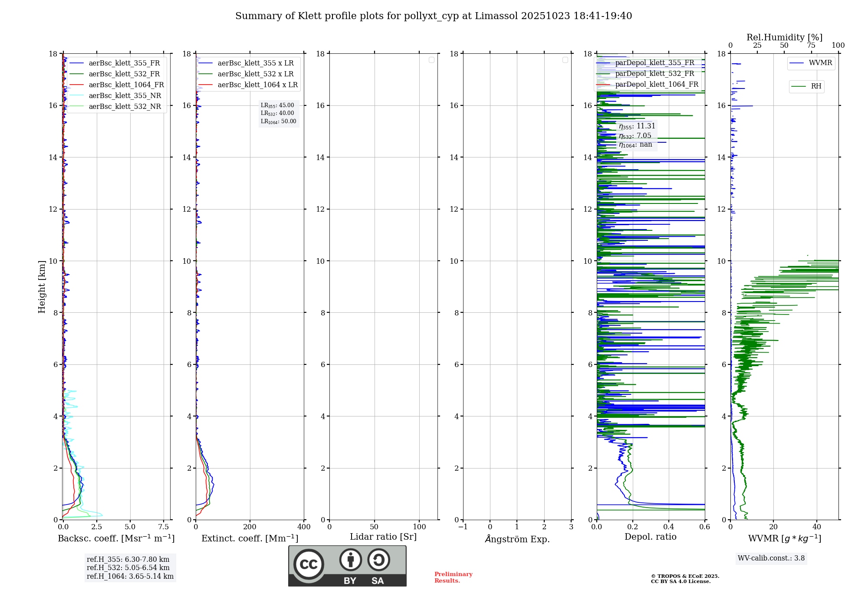Click the aerBsc_klett_532_NR legend entry
The image size is (868, 590).
(125, 107)
